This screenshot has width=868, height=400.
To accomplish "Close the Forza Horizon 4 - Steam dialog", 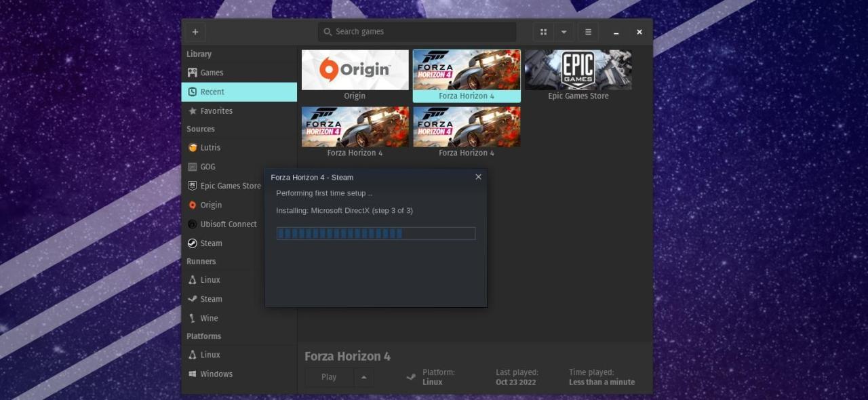I will [x=478, y=177].
